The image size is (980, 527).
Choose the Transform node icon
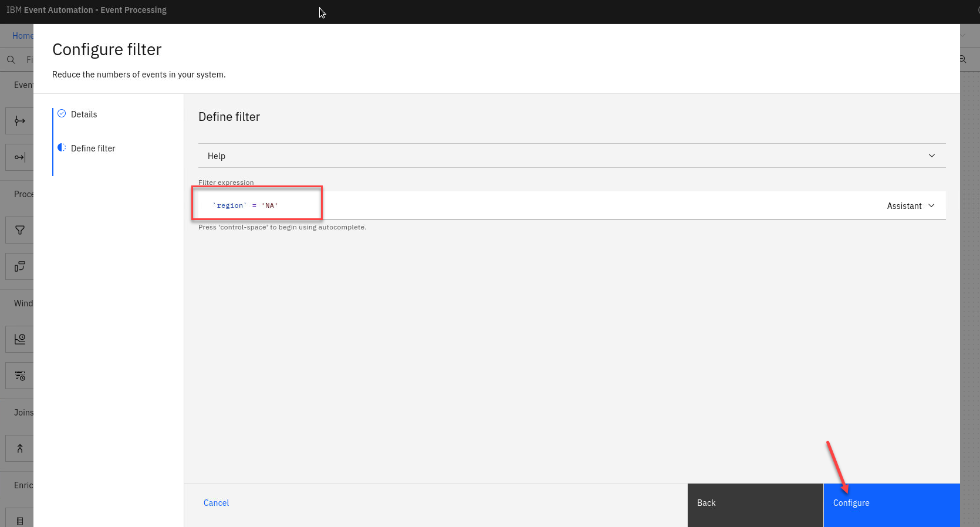click(x=20, y=266)
